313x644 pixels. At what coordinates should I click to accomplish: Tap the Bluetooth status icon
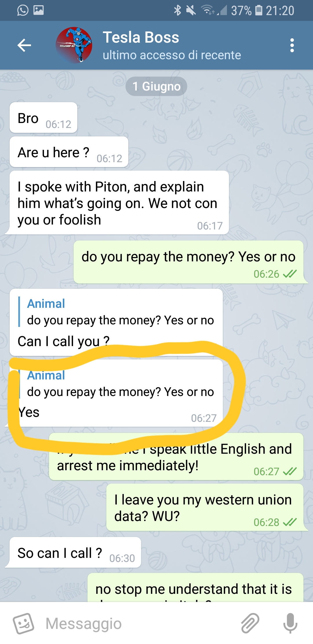(177, 10)
